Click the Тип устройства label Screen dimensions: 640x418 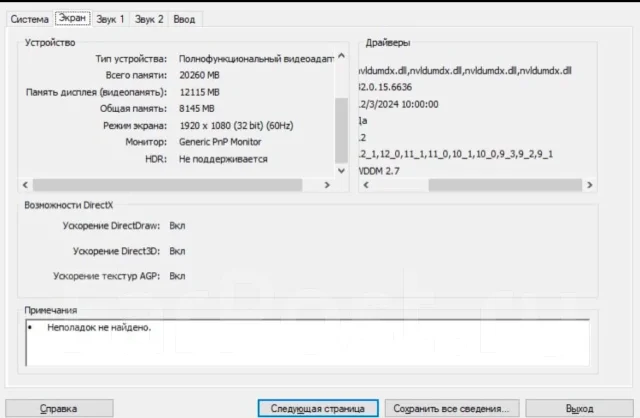(131, 59)
